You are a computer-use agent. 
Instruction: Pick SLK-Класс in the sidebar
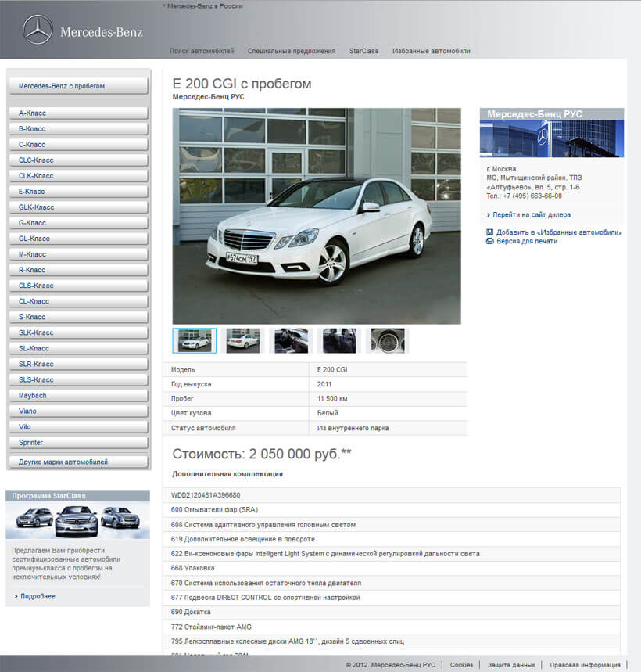coord(78,333)
